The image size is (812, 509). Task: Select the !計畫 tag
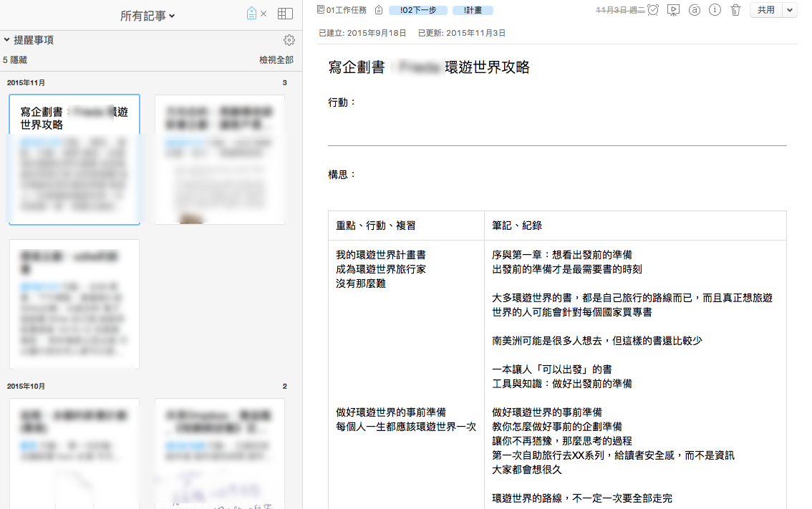(x=473, y=10)
